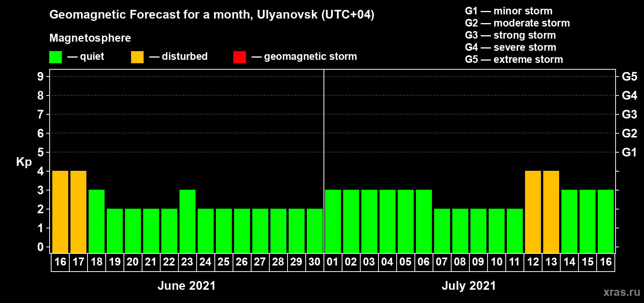Click the July 06 green bar
Screen dimensions: 644x303
[424, 222]
